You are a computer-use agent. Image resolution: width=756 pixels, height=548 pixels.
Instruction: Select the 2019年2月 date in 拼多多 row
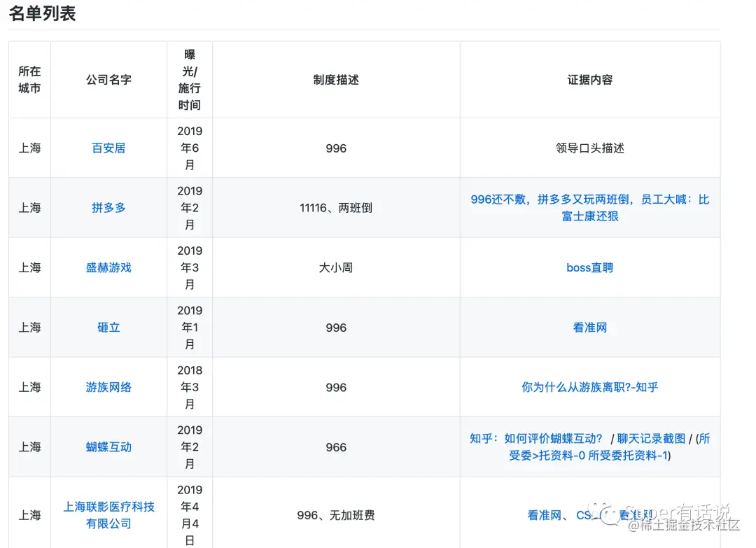(190, 208)
